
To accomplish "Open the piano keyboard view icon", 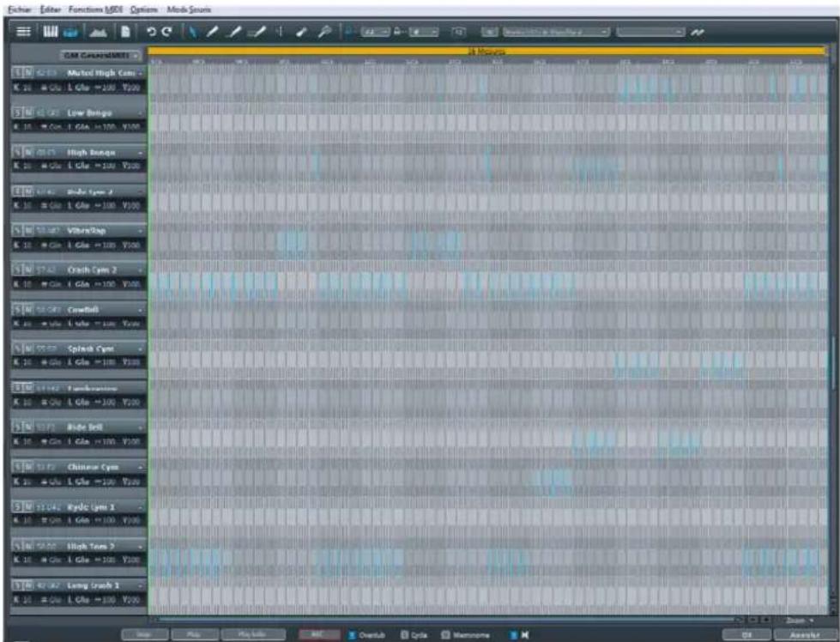I will pyautogui.click(x=51, y=32).
